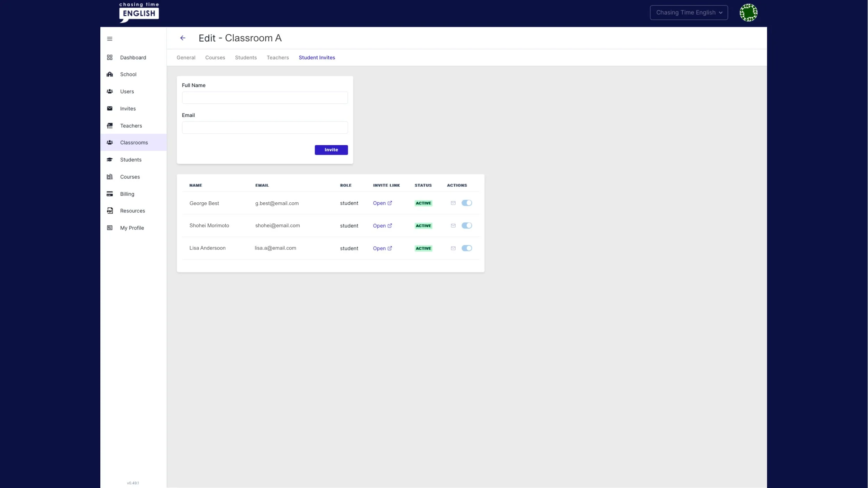Toggle George Best's invite switch
Screen dimensions: 868x488
point(467,203)
